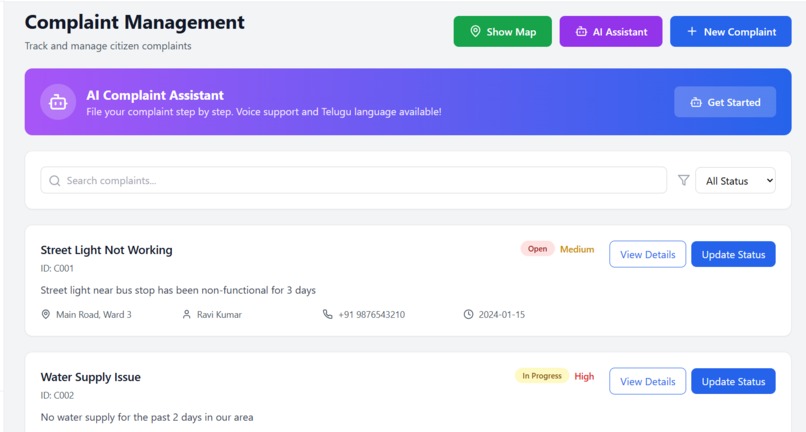Click the High priority label
806x432 pixels.
click(x=584, y=376)
